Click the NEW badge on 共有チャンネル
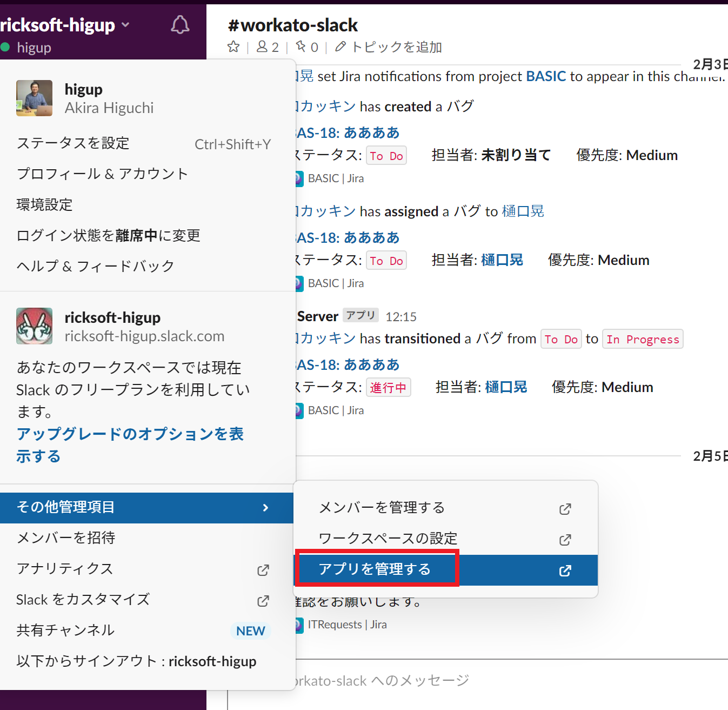 pyautogui.click(x=251, y=631)
